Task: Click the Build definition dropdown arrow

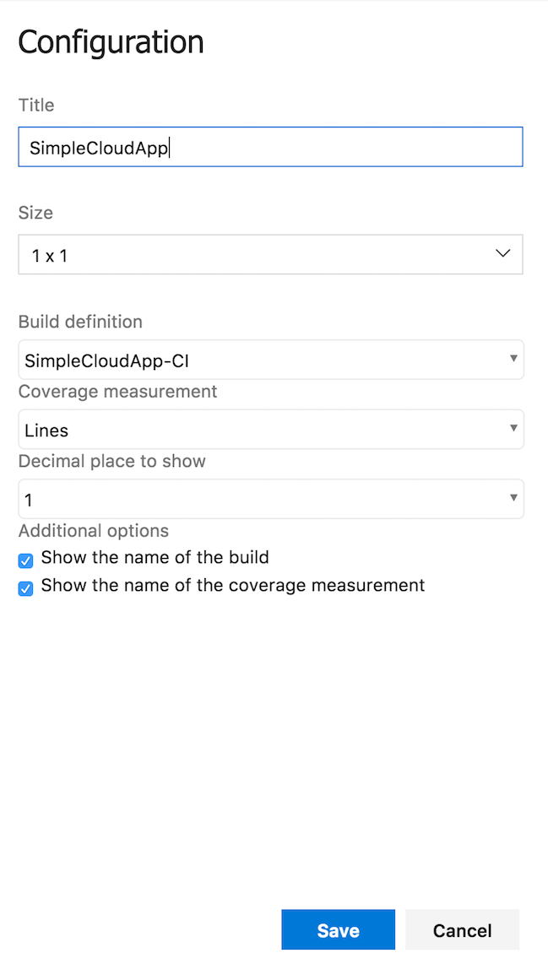Action: (x=513, y=359)
